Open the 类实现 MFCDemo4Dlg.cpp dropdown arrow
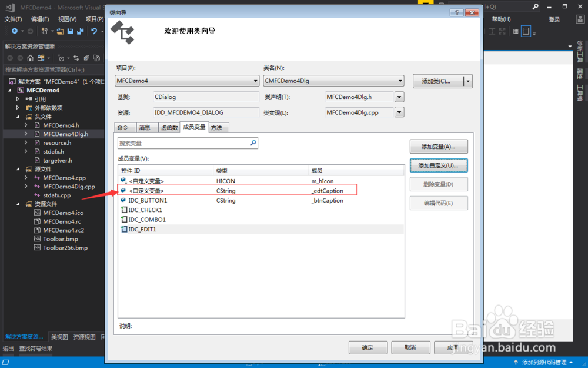588x368 pixels. [399, 112]
